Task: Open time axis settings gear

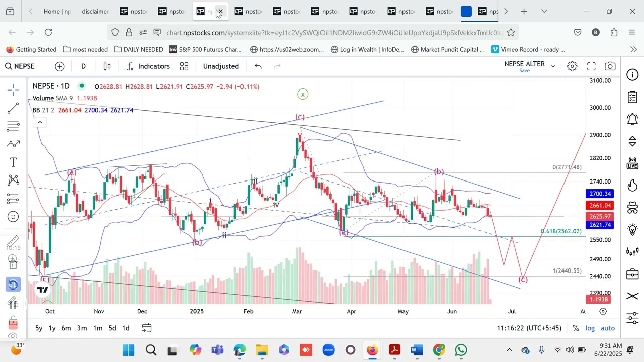Action: [x=603, y=311]
